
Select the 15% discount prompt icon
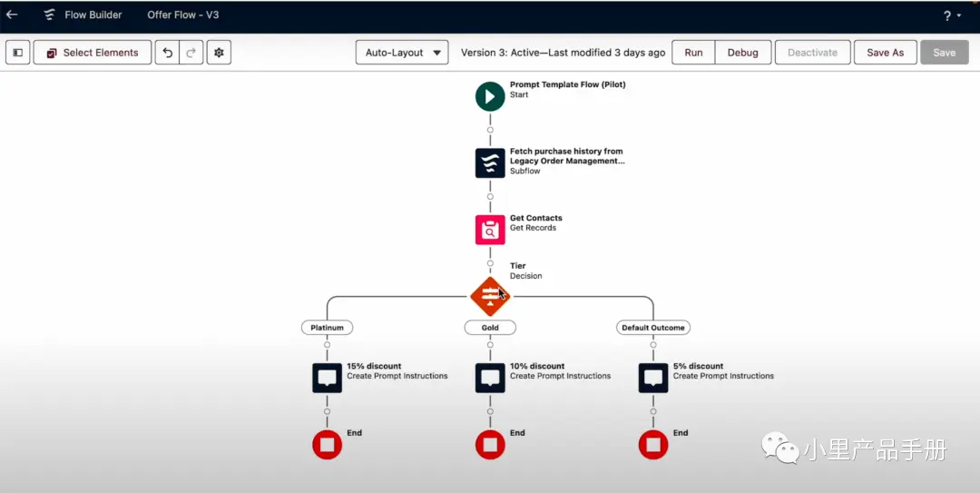click(x=327, y=378)
